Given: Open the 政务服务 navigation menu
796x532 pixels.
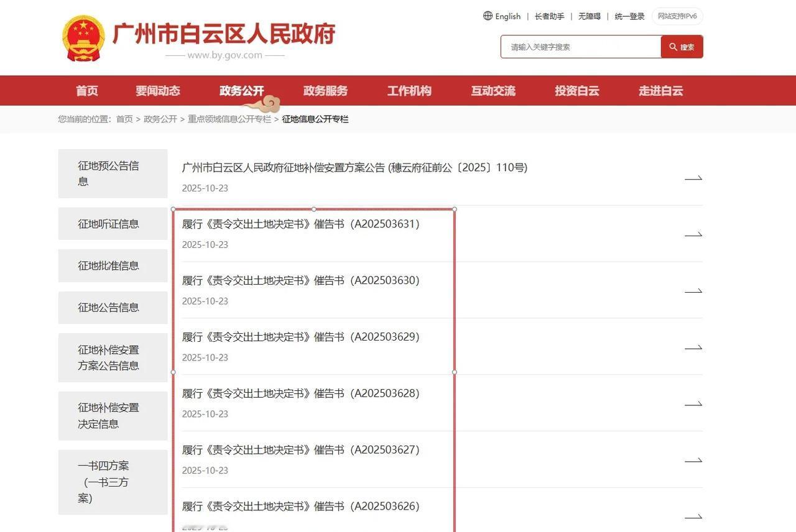Looking at the screenshot, I should coord(325,90).
